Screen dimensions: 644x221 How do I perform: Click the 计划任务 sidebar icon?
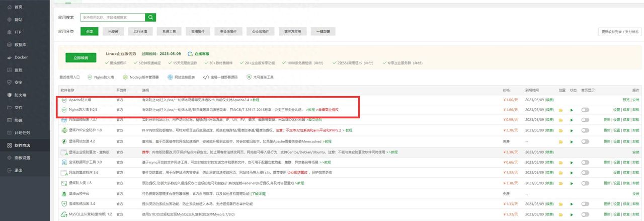10,133
